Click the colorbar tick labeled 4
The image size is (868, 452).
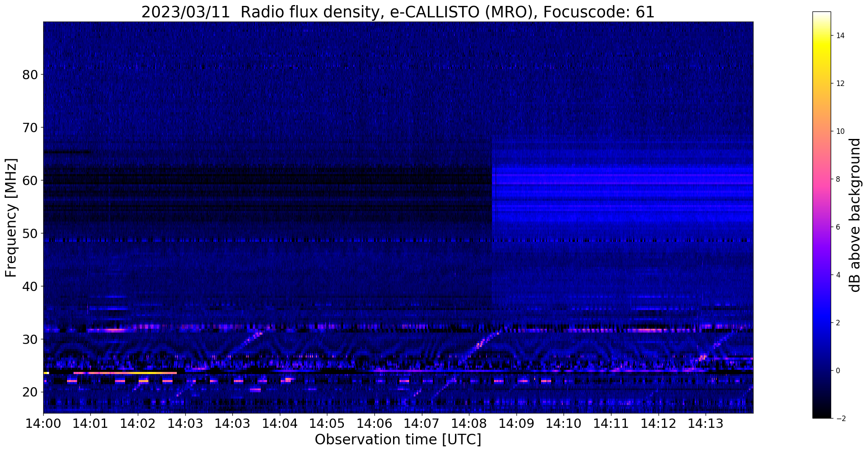(837, 275)
